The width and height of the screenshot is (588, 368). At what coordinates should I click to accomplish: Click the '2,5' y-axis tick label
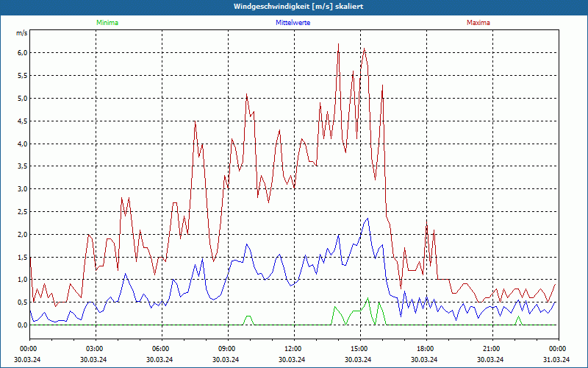click(x=23, y=212)
